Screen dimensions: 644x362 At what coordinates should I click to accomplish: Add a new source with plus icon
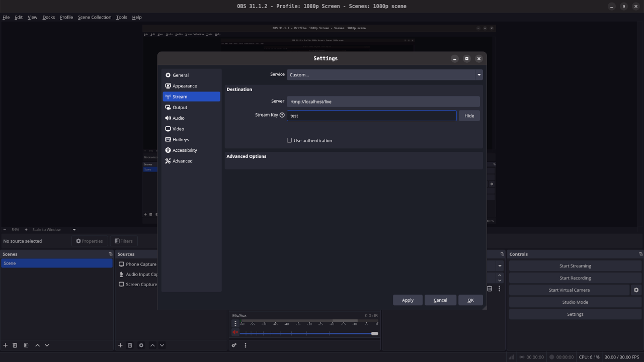click(x=120, y=345)
